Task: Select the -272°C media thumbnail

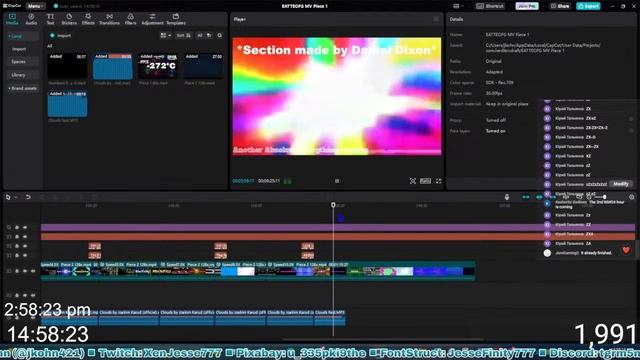Action: pyautogui.click(x=158, y=66)
